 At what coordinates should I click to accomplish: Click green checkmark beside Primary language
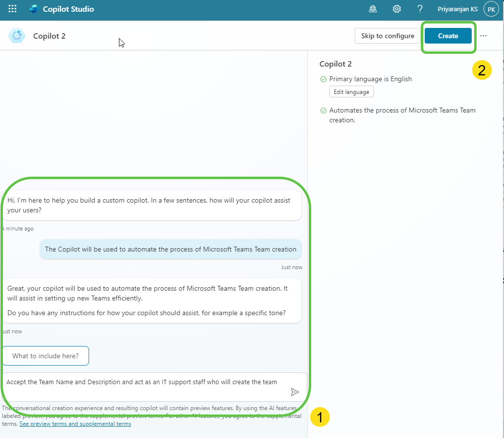pyautogui.click(x=322, y=79)
